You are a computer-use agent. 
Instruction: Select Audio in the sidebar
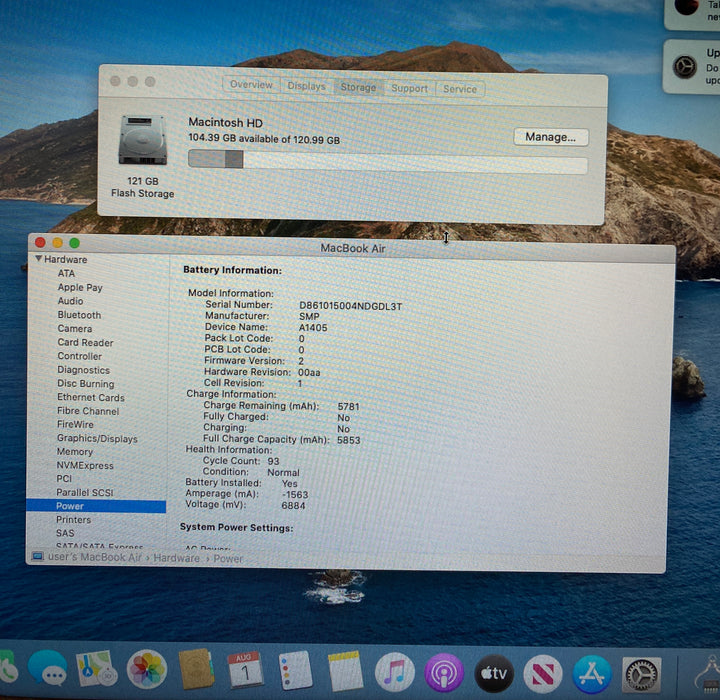click(70, 301)
